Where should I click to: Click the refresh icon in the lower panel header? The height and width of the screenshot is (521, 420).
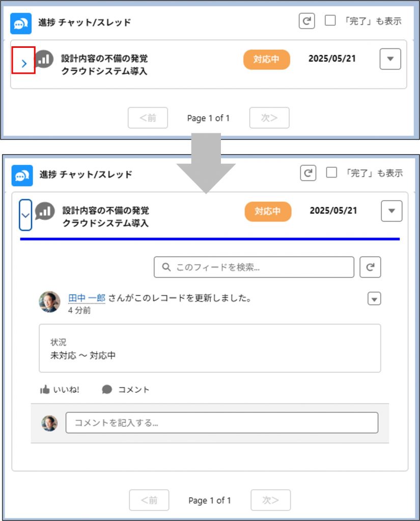(307, 173)
